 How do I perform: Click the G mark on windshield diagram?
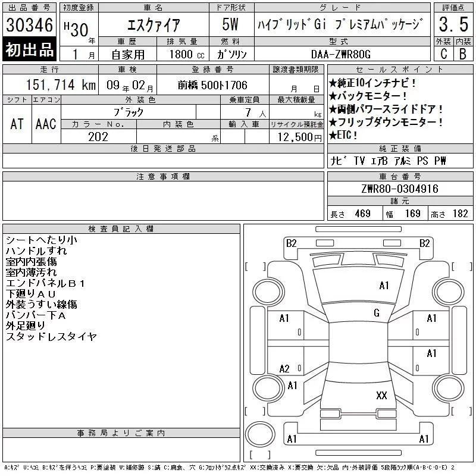coord(377,313)
